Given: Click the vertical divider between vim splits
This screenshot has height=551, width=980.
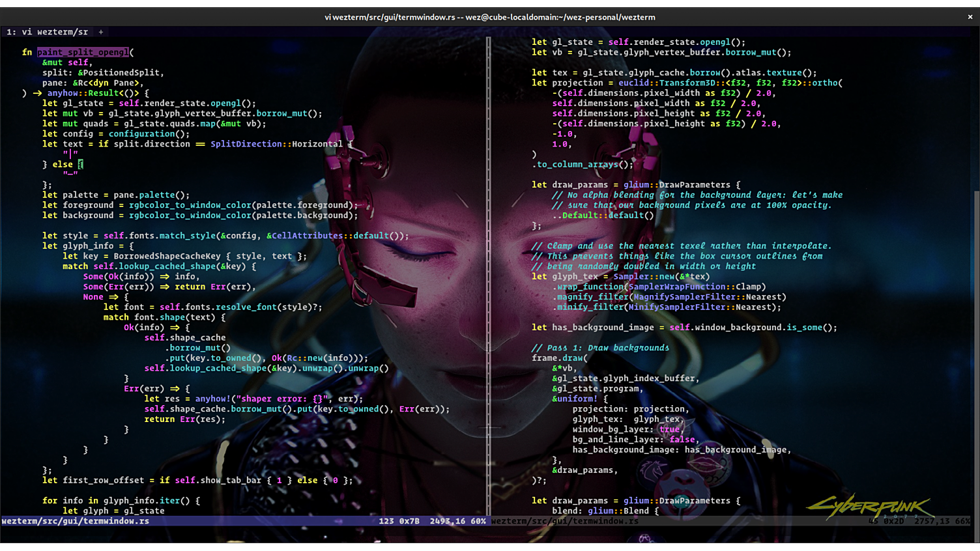Looking at the screenshot, I should (488, 274).
